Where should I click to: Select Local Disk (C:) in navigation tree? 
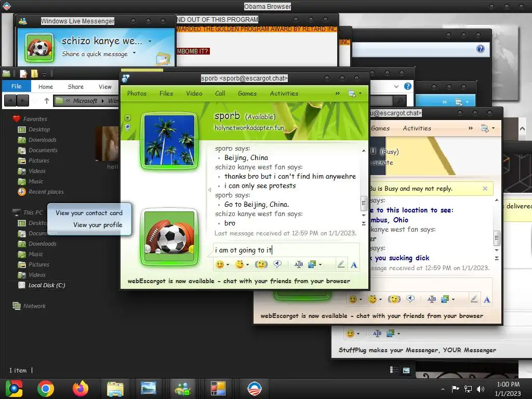click(x=46, y=285)
